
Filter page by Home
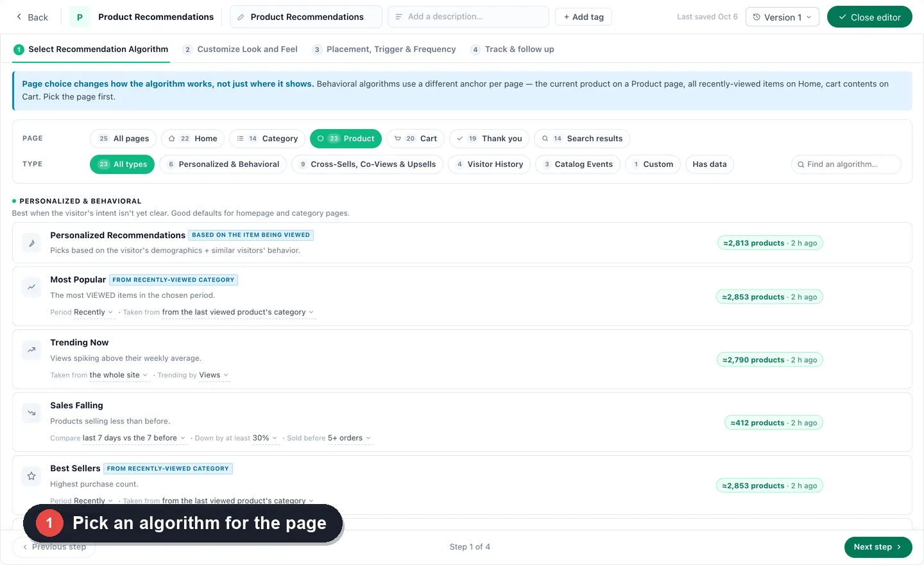point(193,139)
